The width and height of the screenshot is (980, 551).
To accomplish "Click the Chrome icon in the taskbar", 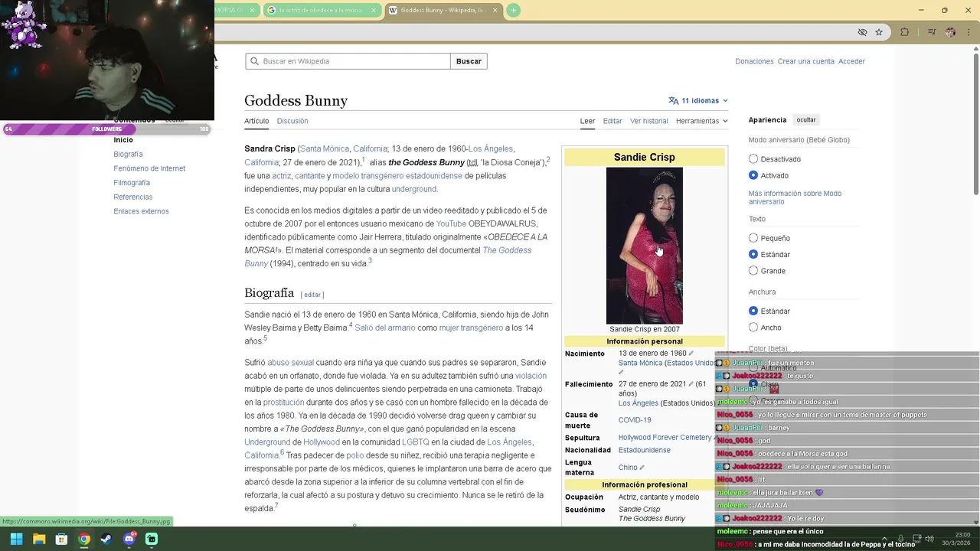I will (x=84, y=539).
